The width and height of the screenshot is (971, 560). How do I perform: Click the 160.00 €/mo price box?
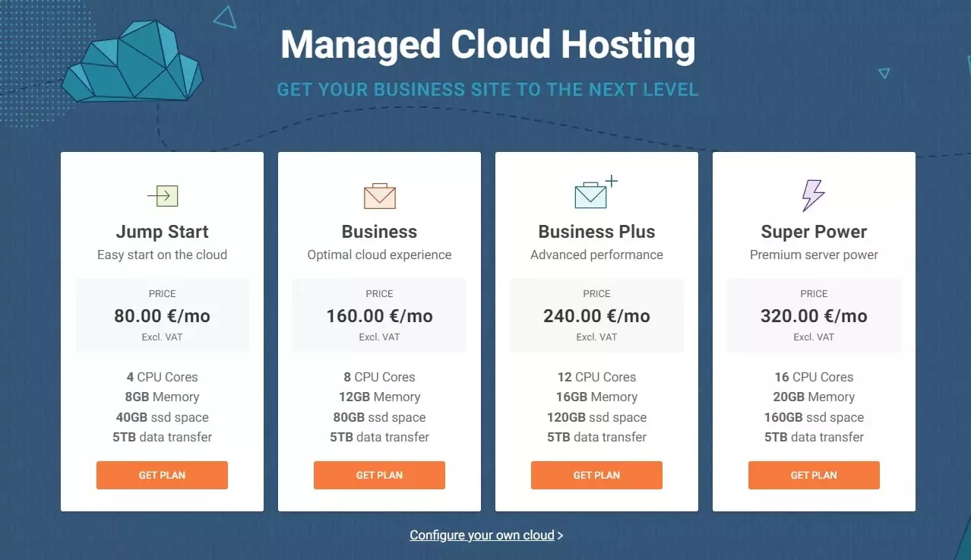click(x=379, y=315)
